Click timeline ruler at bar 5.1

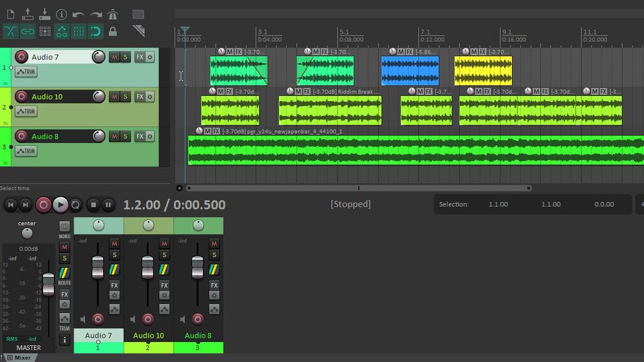tap(344, 32)
